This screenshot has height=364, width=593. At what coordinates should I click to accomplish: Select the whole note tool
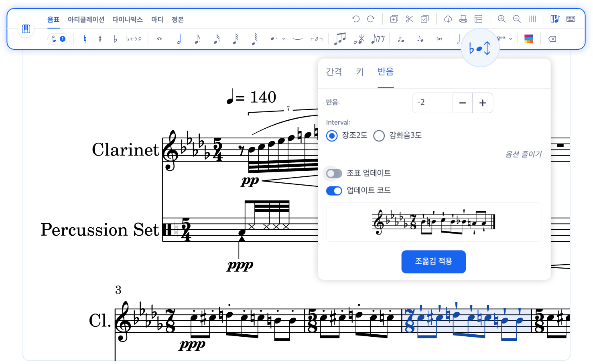tap(159, 38)
